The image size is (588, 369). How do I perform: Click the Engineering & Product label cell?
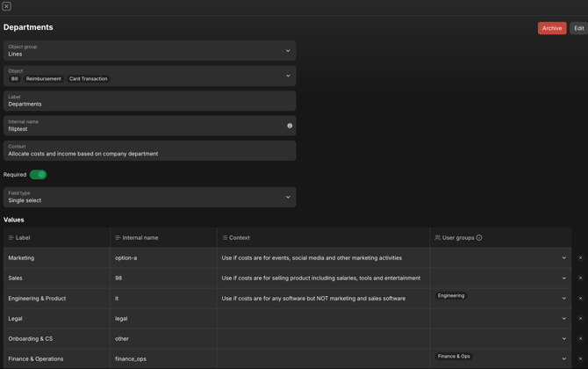[57, 299]
